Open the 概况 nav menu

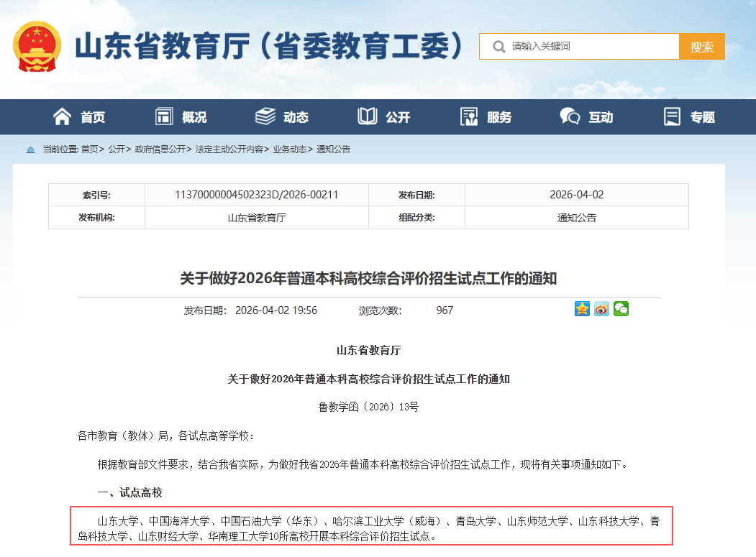click(x=194, y=117)
